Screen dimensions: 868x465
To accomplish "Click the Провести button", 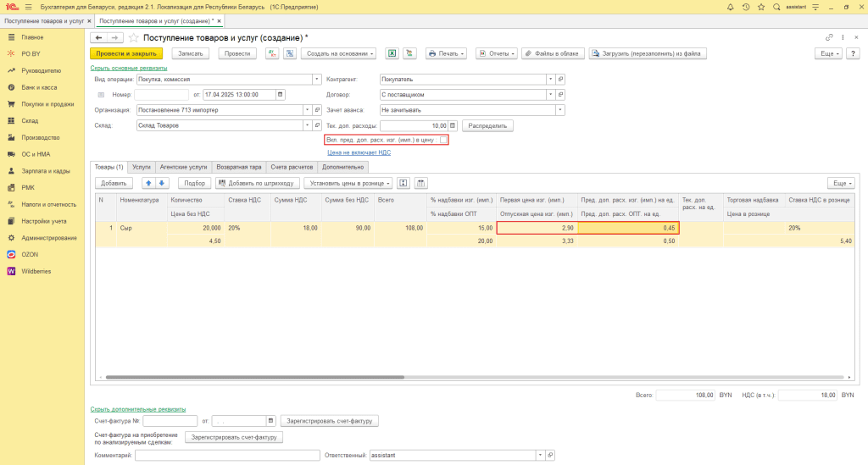I will 237,53.
